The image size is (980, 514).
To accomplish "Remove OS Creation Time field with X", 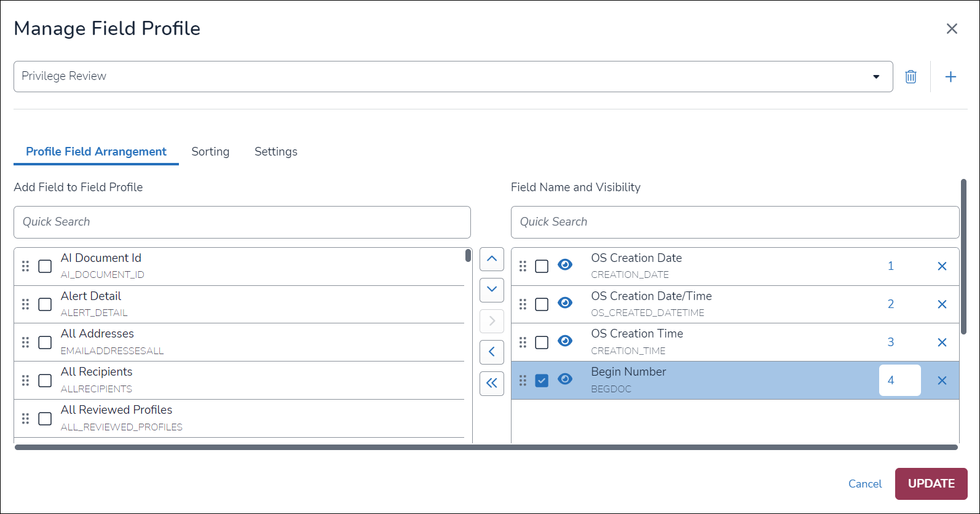I will click(942, 342).
